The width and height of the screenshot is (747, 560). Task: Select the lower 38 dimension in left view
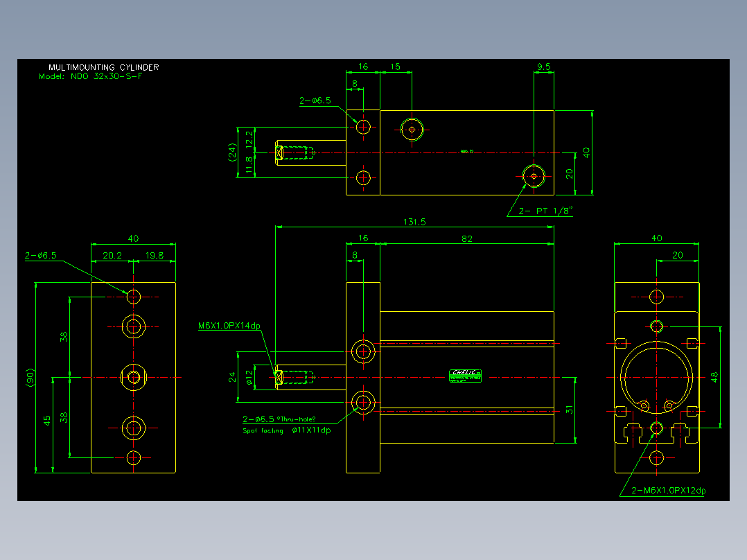click(x=64, y=418)
